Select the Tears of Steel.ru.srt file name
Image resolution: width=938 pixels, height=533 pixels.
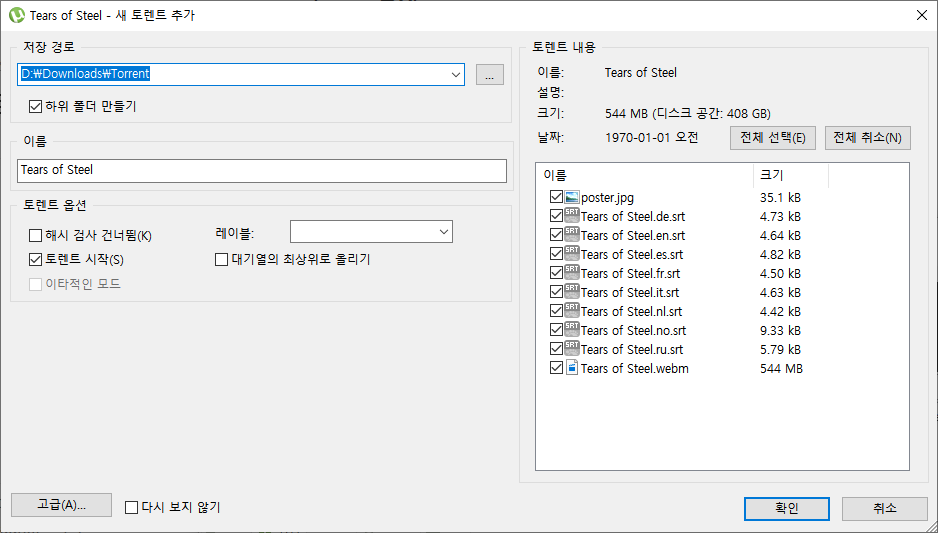[632, 350]
